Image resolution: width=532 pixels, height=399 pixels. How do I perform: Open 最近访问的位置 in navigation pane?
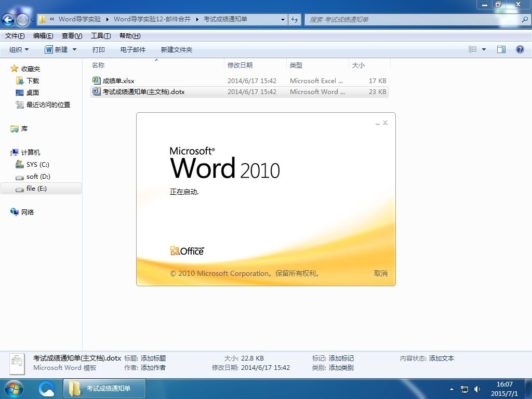[48, 104]
